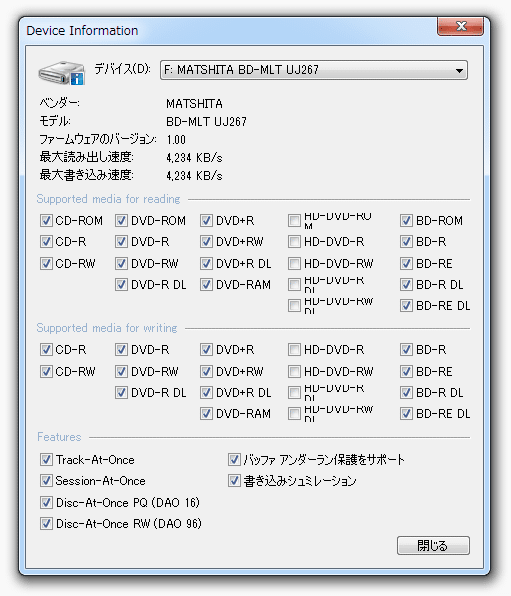Click the firmware version value 1.00
The height and width of the screenshot is (596, 511).
click(176, 139)
